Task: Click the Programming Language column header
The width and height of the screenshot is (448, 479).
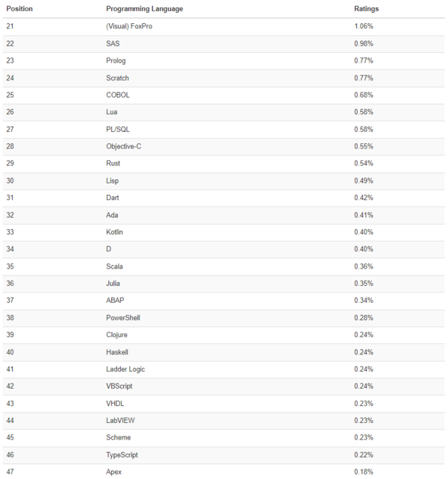Action: click(x=145, y=8)
